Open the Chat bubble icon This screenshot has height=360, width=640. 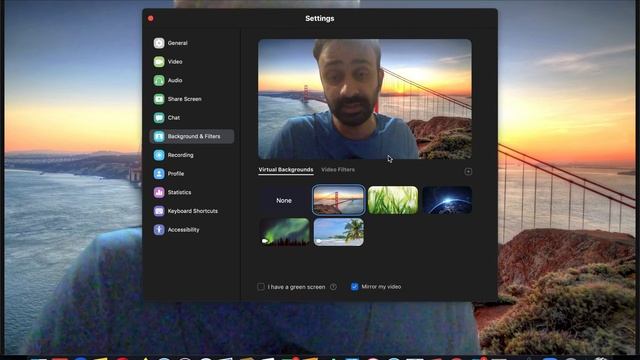pos(159,118)
